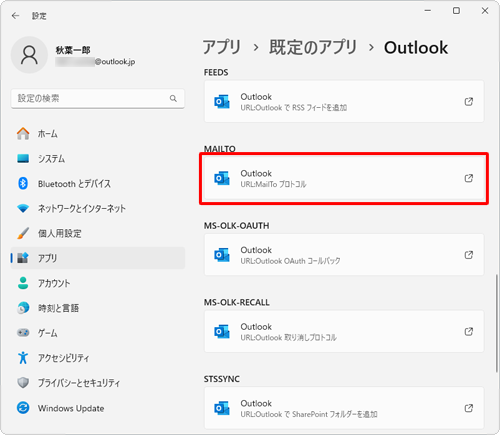Open the MS-OLK-OAUTH Outlook entry
Screen dimensions: 500x435
point(344,255)
